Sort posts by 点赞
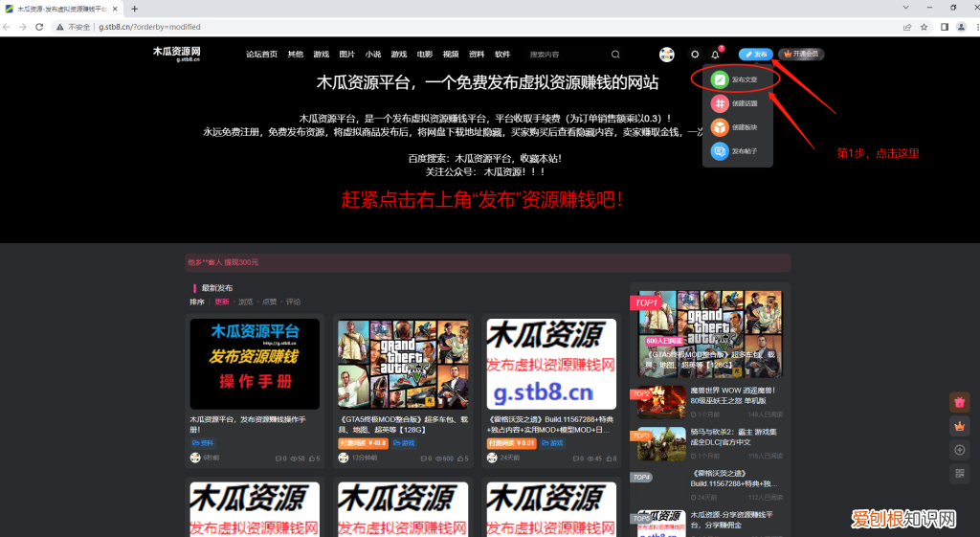 click(x=269, y=302)
